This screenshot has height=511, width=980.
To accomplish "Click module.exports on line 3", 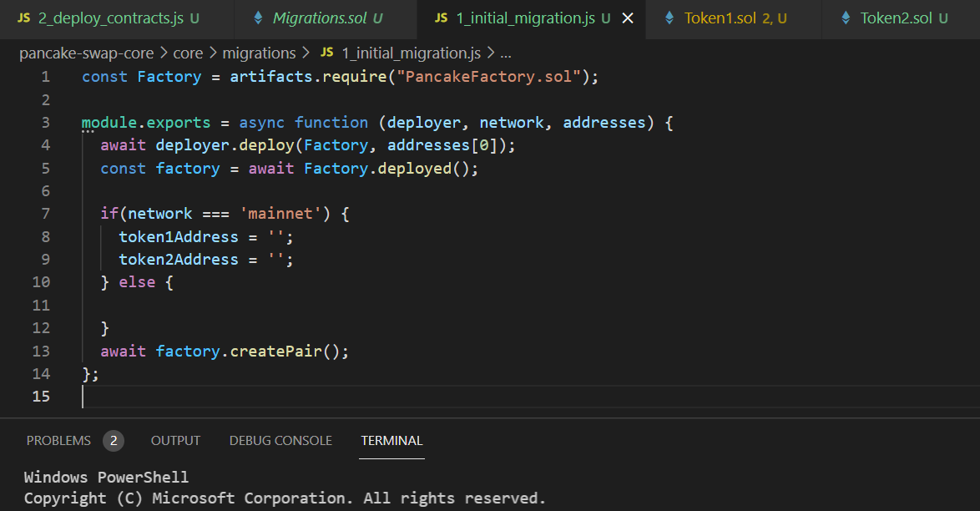I will 146,123.
